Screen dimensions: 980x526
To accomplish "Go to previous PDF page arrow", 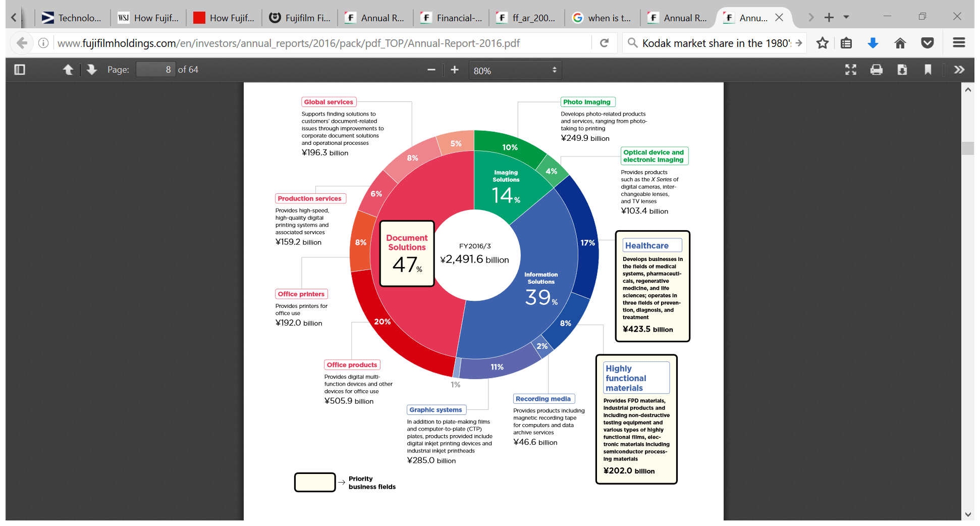I will (x=68, y=70).
